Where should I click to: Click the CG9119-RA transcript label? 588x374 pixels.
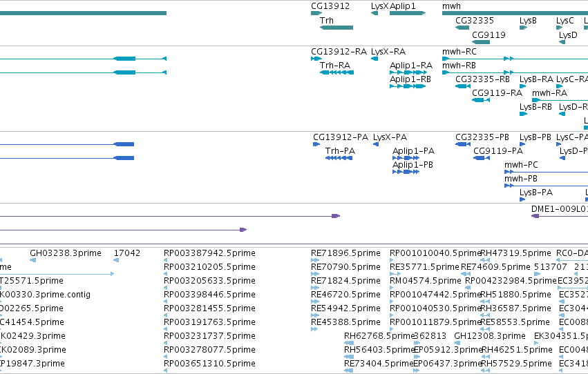[497, 93]
